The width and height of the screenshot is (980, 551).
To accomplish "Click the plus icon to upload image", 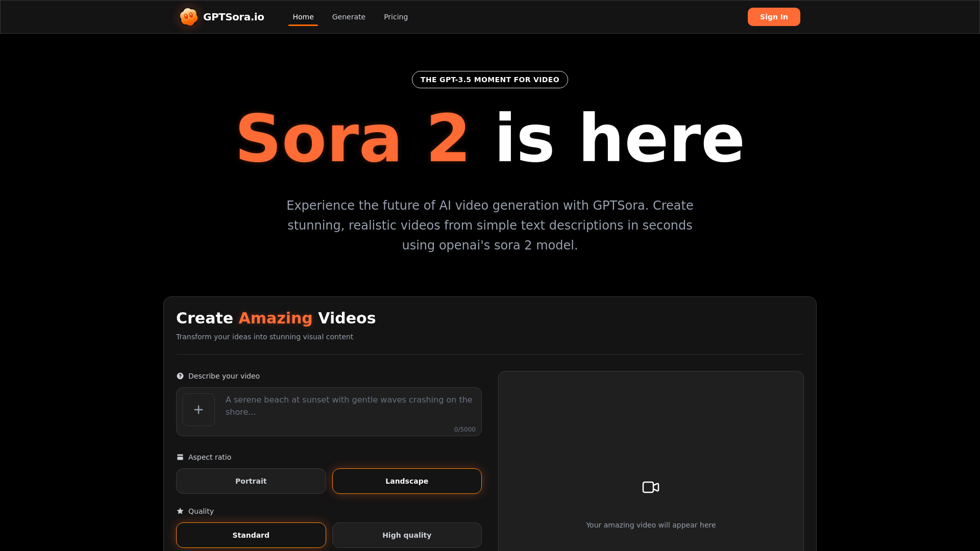I will tap(199, 410).
